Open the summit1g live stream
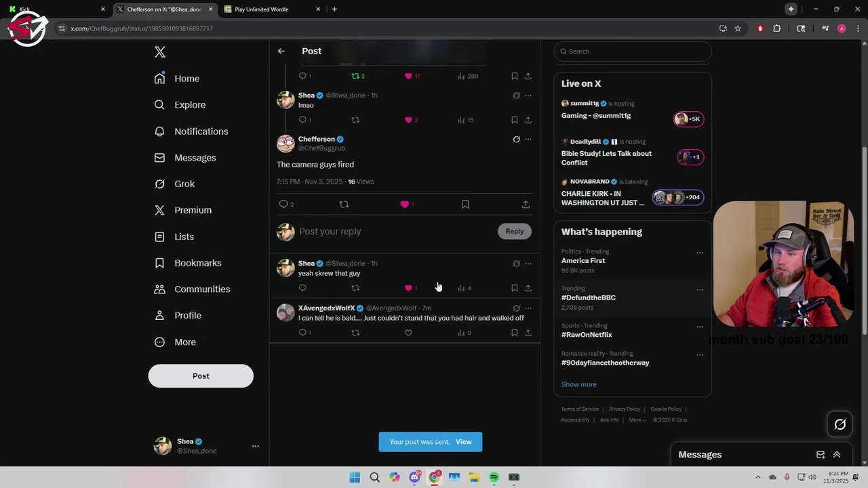Viewport: 868px width, 488px height. click(x=632, y=110)
